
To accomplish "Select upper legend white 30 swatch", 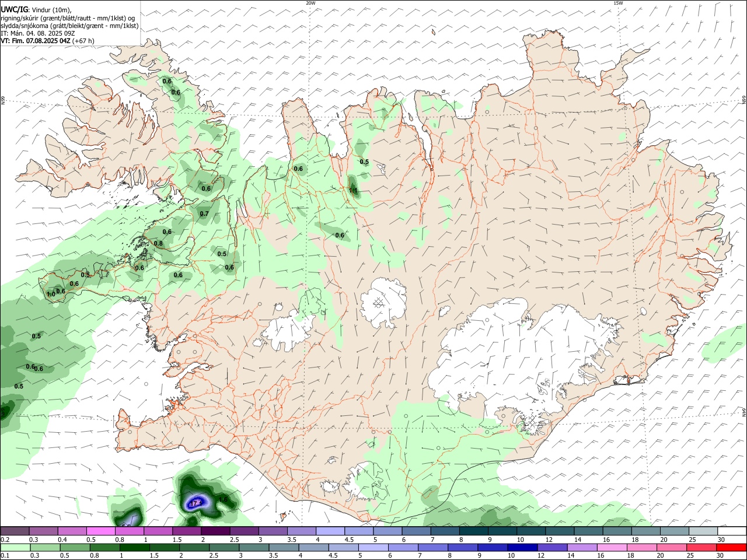I will (x=731, y=531).
